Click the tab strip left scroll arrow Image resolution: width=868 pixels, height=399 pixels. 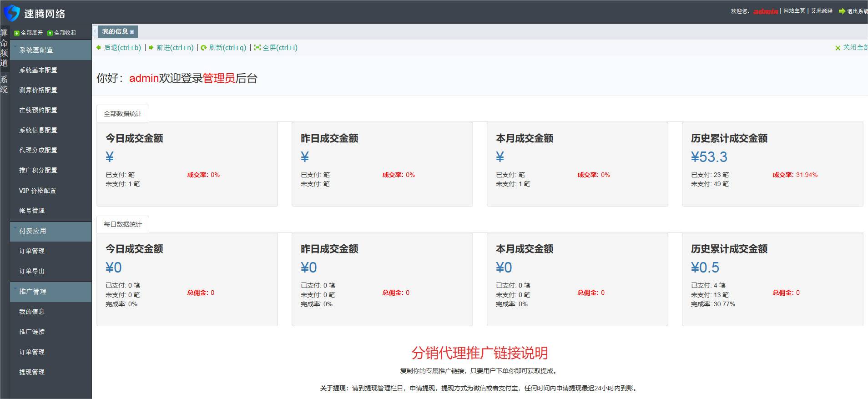coord(95,31)
